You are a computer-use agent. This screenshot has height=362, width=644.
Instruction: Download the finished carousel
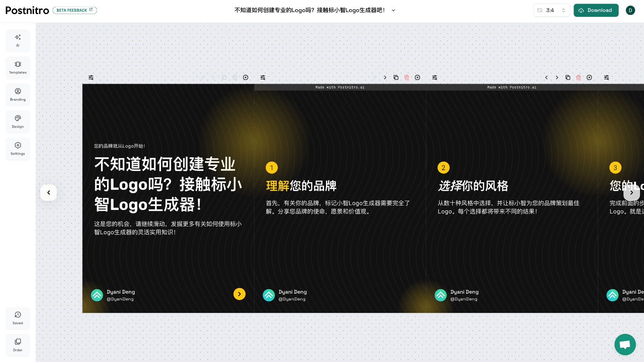pos(596,10)
